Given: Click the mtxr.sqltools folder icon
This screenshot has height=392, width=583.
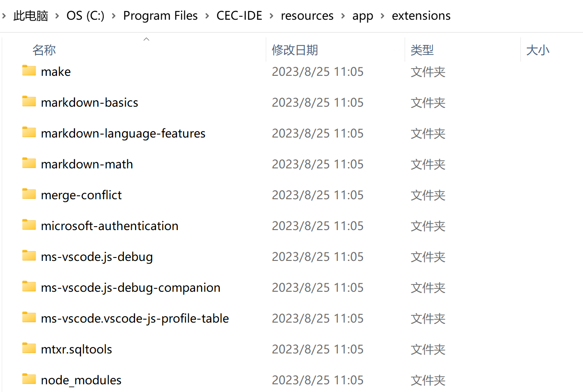Looking at the screenshot, I should (29, 348).
